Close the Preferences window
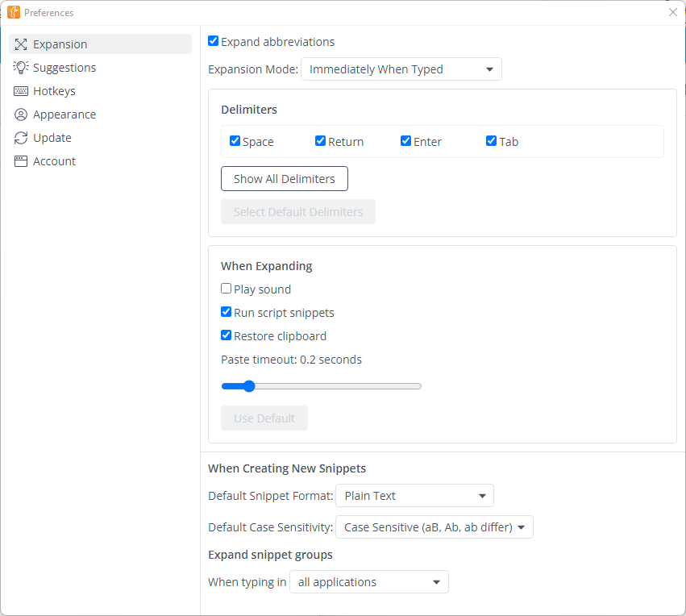This screenshot has width=686, height=616. pos(672,12)
